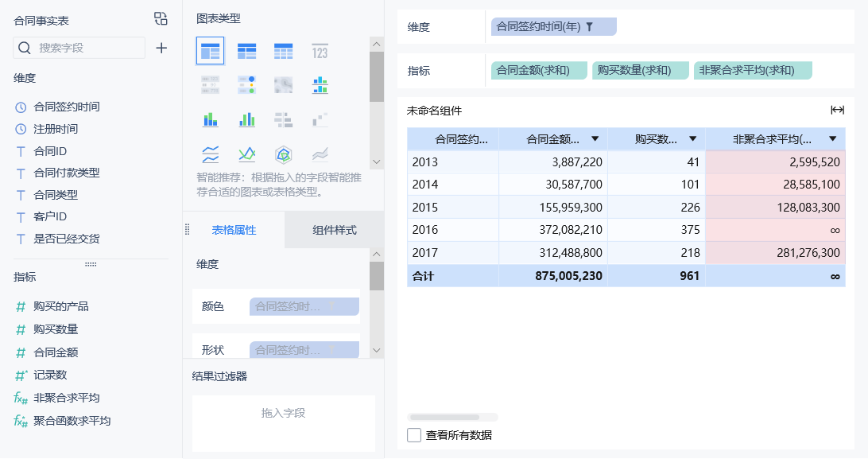The width and height of the screenshot is (868, 459).
Task: Select the 客户ID dimension field
Action: 50,216
